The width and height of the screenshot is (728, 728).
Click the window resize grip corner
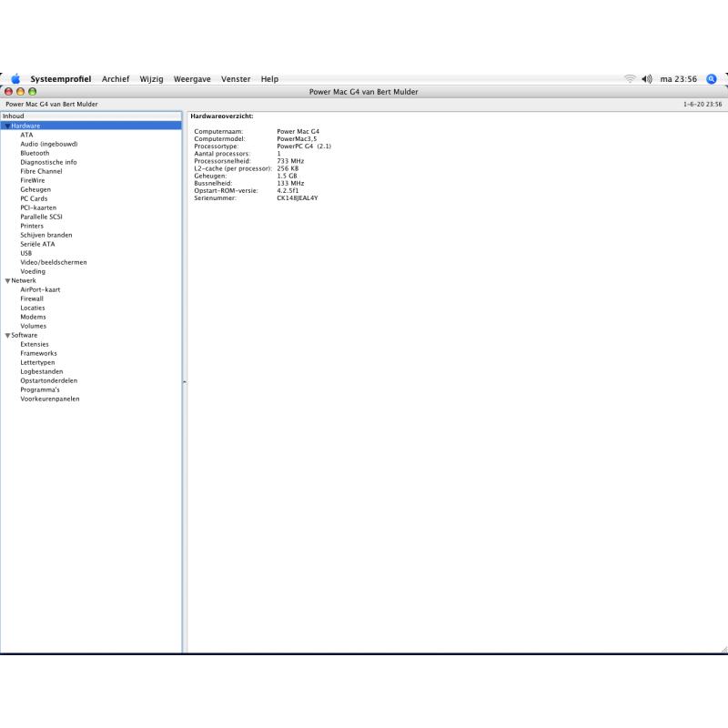tap(724, 650)
